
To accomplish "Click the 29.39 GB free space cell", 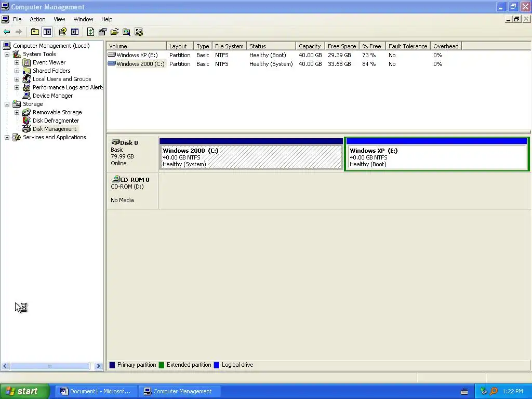I will (339, 55).
